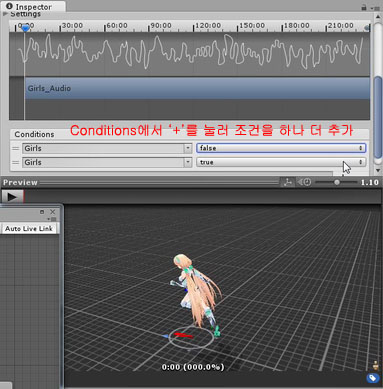Image resolution: width=383 pixels, height=389 pixels.
Task: Open the false value dropdown
Action: [281, 148]
